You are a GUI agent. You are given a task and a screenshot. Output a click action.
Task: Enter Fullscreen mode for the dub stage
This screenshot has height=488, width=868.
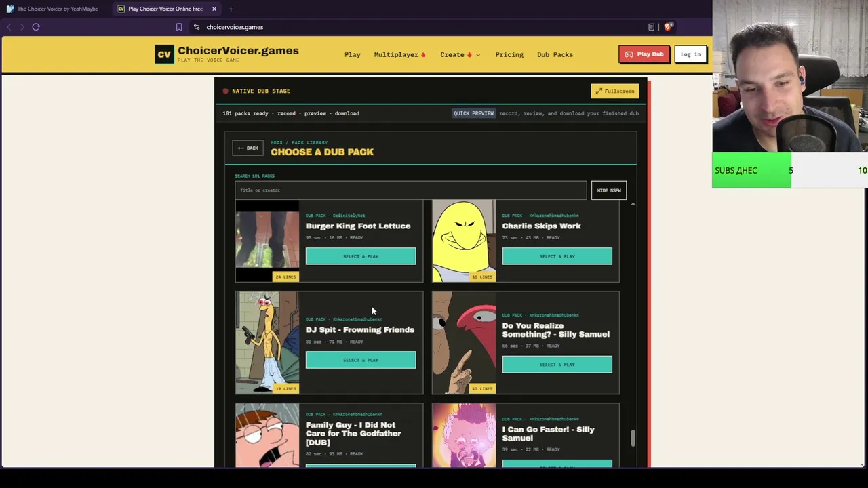point(615,91)
